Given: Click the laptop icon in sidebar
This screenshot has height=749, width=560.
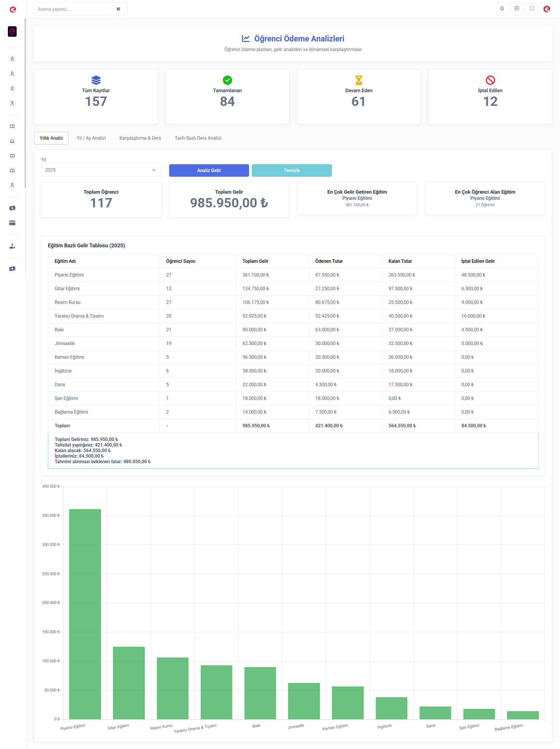Looking at the screenshot, I should pyautogui.click(x=12, y=141).
